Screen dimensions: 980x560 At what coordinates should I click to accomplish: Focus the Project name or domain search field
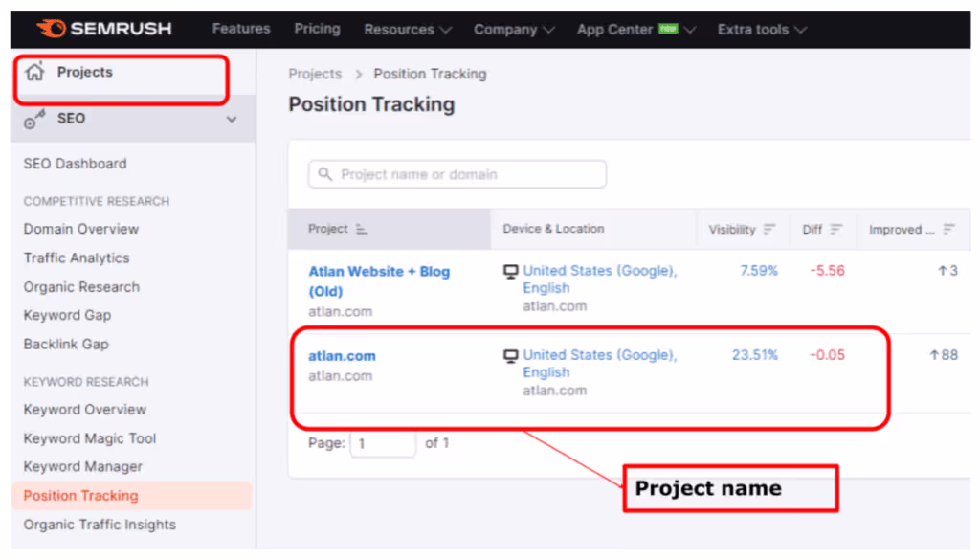point(457,174)
